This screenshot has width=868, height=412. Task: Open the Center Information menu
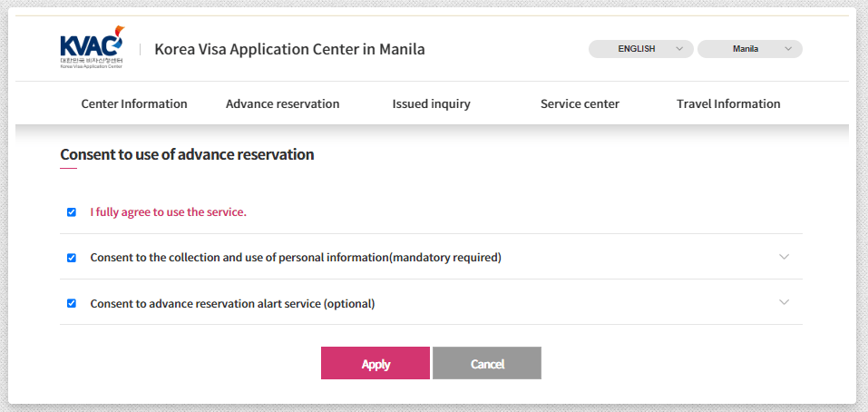click(134, 103)
